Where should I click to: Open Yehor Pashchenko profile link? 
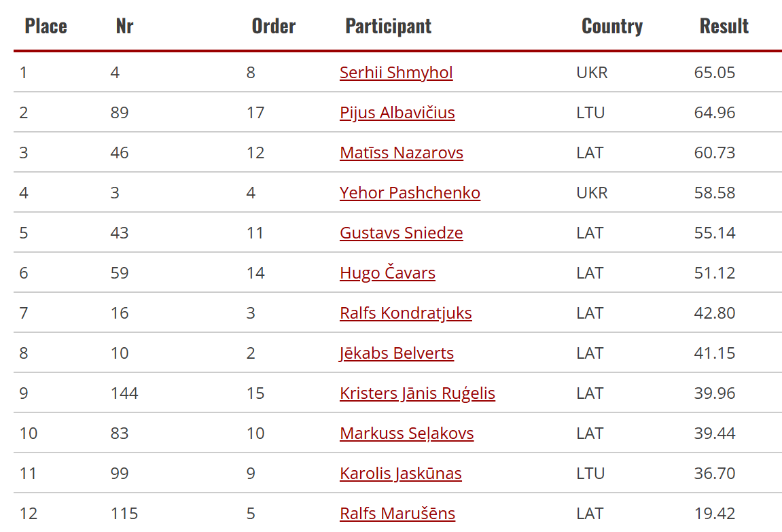[410, 192]
